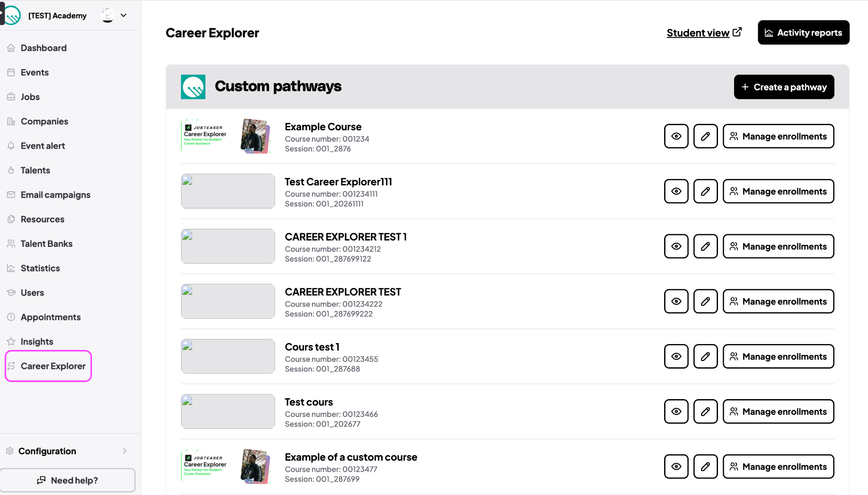Open the [TEST] Academy account dropdown chevron
Image resolution: width=868 pixels, height=495 pixels.
[x=124, y=15]
